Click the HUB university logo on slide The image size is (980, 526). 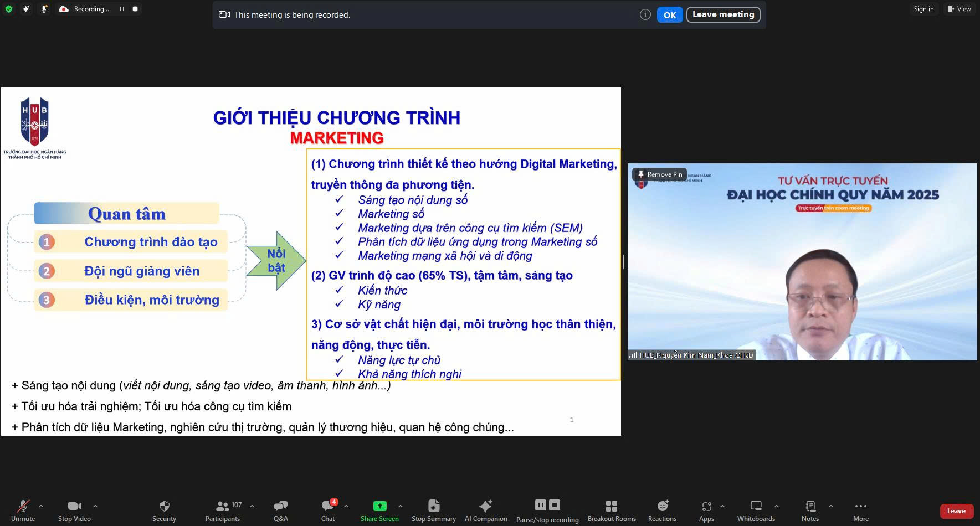click(x=34, y=128)
